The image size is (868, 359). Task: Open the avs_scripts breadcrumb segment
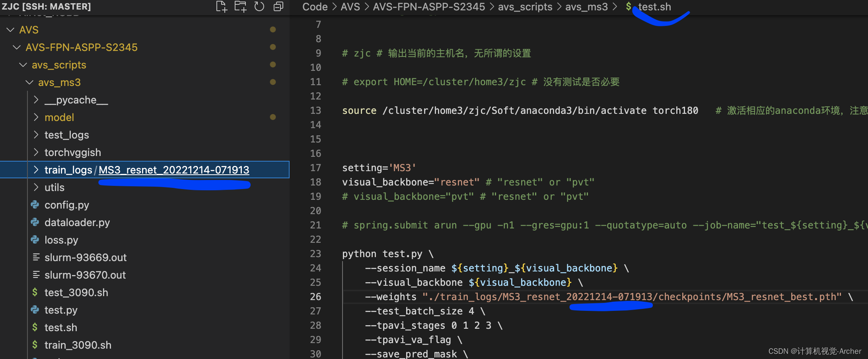[x=525, y=7]
